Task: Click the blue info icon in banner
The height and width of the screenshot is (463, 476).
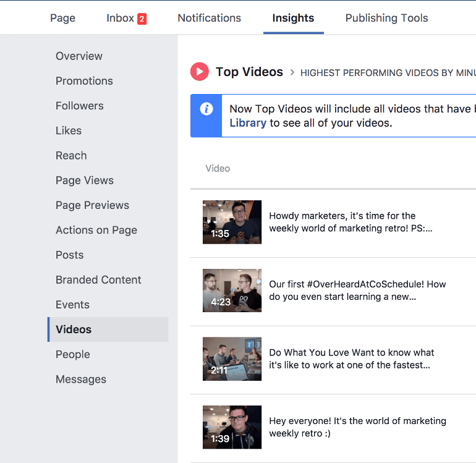Action: [206, 109]
